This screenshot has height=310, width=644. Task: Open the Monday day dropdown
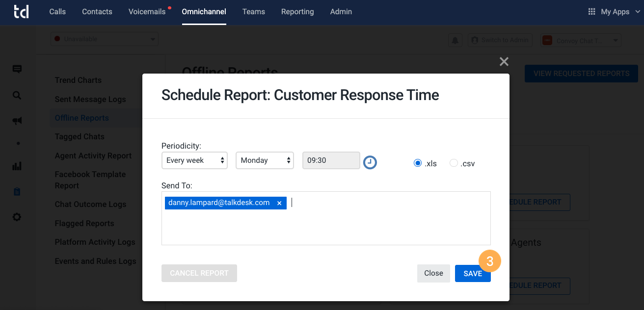click(x=265, y=160)
